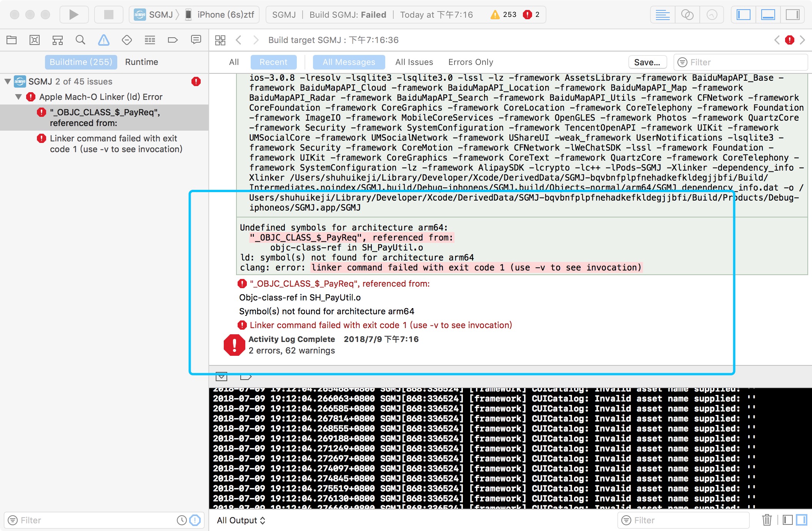This screenshot has width=812, height=531.
Task: Click the Build SGMJ: Failed status text
Action: tap(348, 15)
